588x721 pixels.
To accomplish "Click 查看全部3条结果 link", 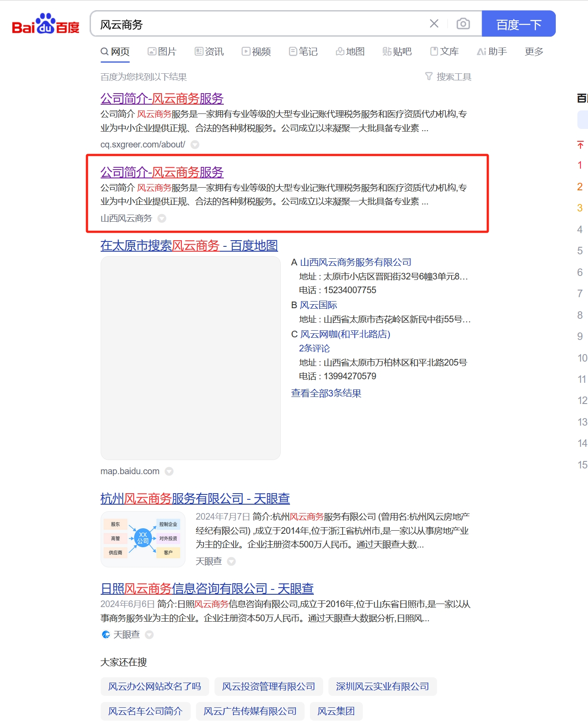I will pyautogui.click(x=326, y=393).
